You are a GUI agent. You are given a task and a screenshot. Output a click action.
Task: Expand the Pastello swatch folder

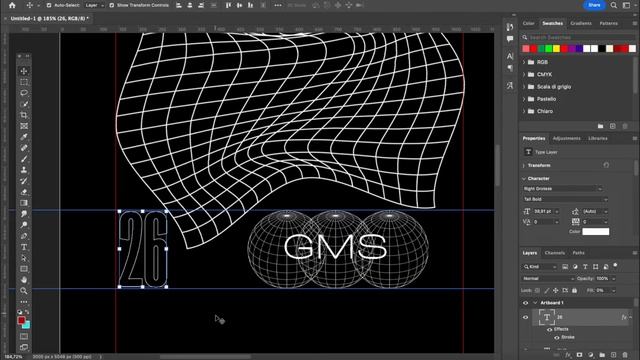[524, 99]
